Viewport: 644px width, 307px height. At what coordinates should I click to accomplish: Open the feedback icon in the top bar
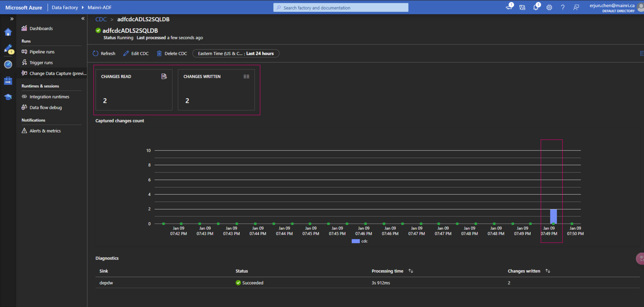576,7
